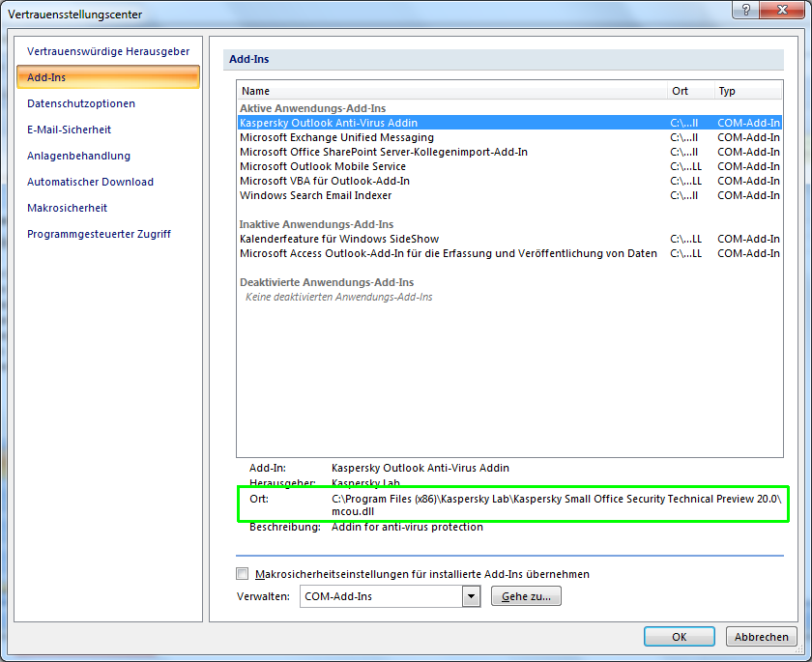Click COM-Add-In type of Windows Search Email Indexer
This screenshot has width=812, height=662.
[x=748, y=195]
